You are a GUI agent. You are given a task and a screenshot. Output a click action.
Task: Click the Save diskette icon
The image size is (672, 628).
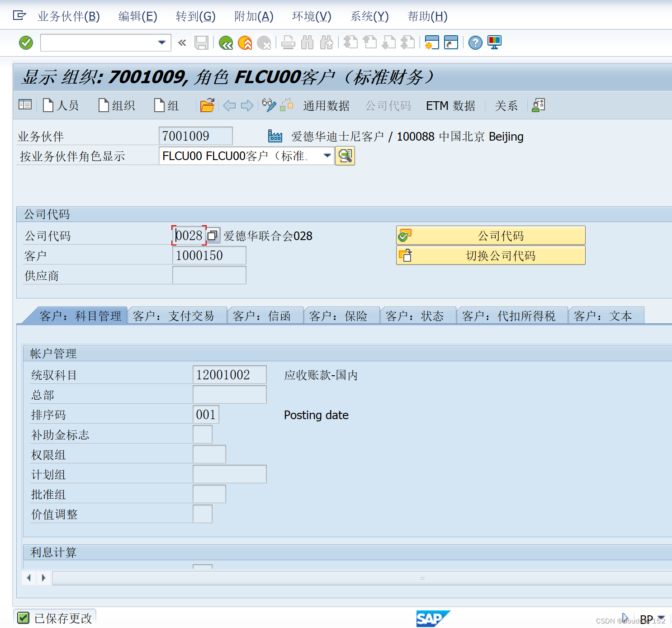(x=201, y=43)
